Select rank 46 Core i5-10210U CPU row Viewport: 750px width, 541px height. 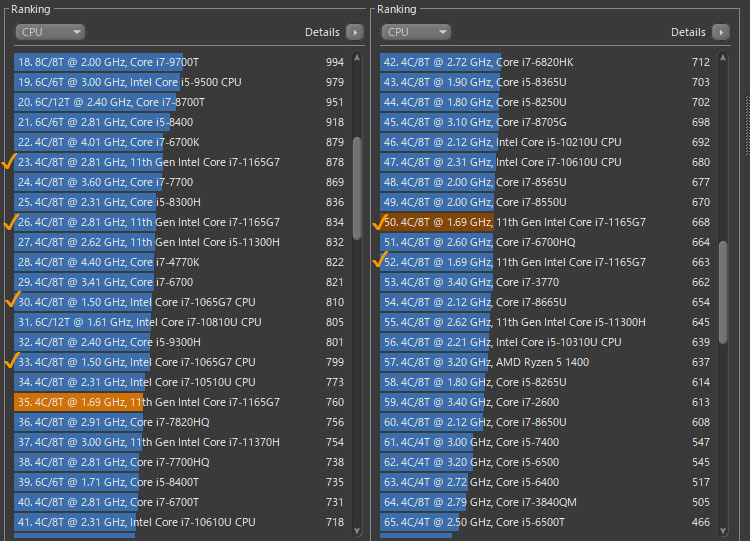coord(545,142)
